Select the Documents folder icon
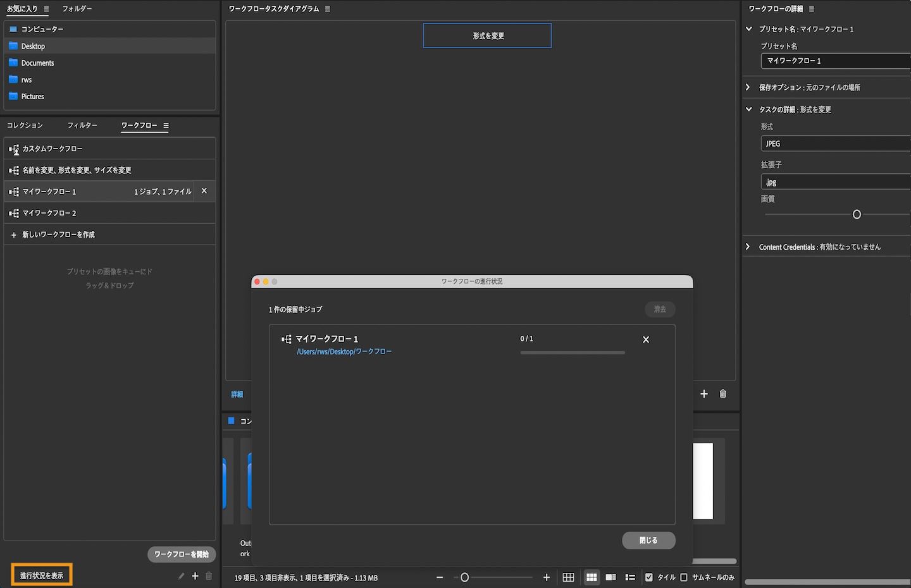 point(13,63)
